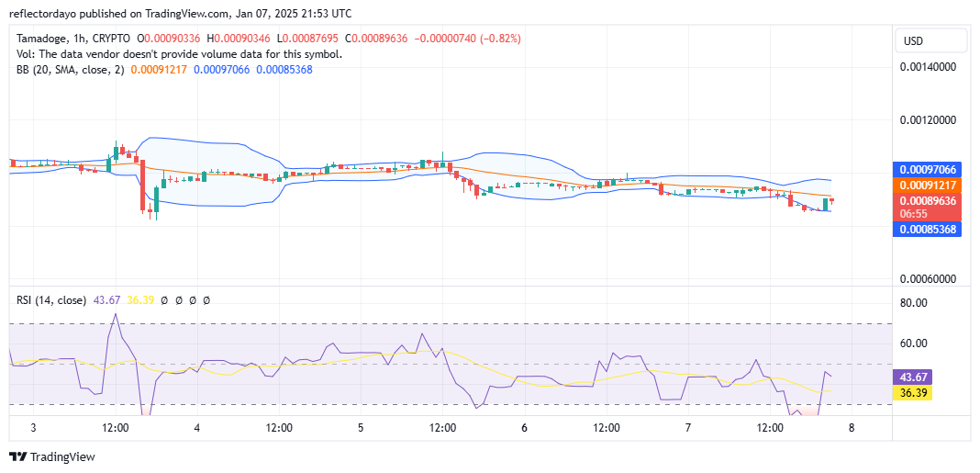Click the 0.00097066 upper band price label
The width and height of the screenshot is (980, 473).
[x=927, y=170]
